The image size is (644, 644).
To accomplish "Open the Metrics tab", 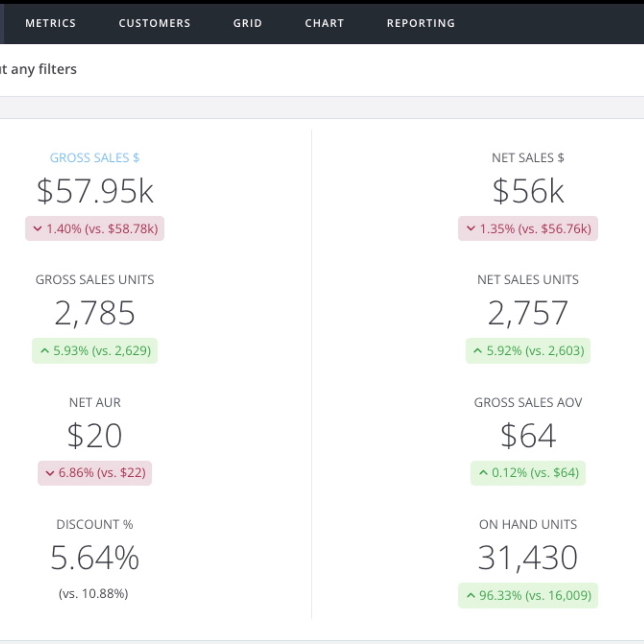I will (x=51, y=23).
